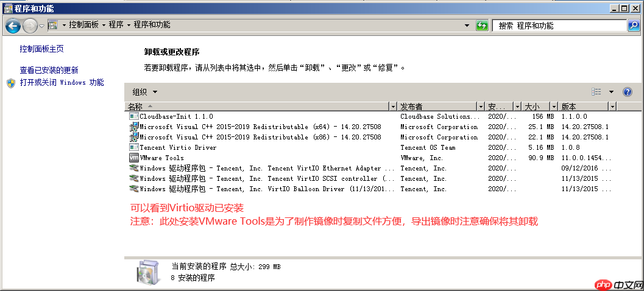Viewport: 644px width, 291px height.
Task: Select the Tencent VirtIO Ethernet Adapter row
Action: pyautogui.click(x=267, y=168)
